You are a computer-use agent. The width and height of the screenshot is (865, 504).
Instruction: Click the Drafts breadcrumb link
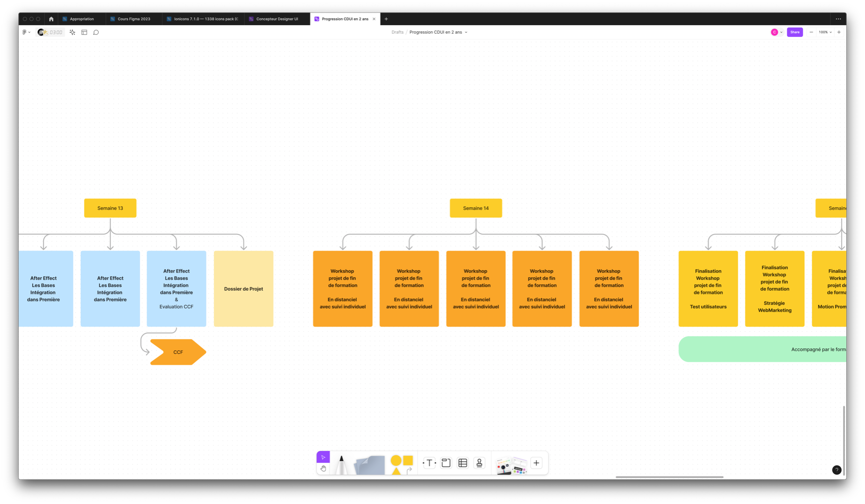(397, 32)
